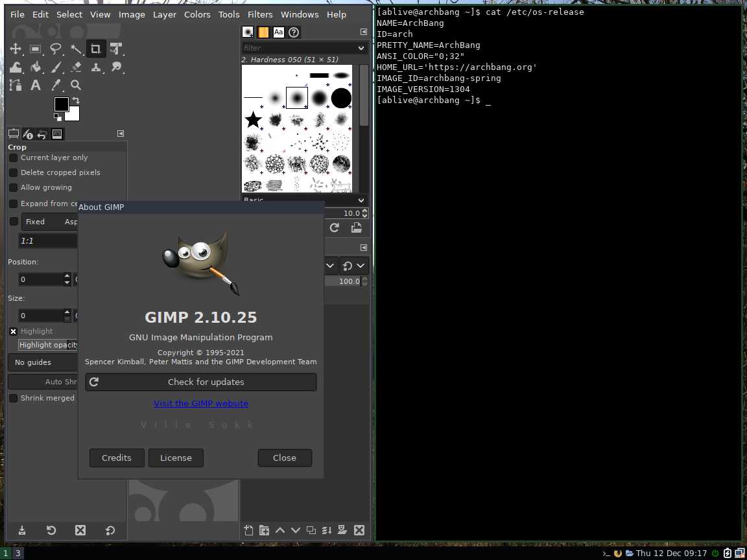Click the 1:1 aspect ratio field

(x=47, y=241)
